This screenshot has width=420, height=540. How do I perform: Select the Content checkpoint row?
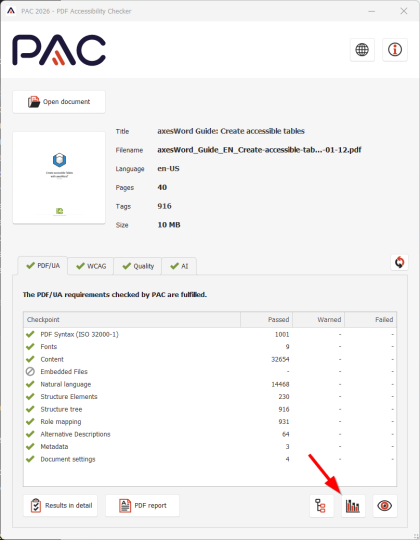click(210, 359)
